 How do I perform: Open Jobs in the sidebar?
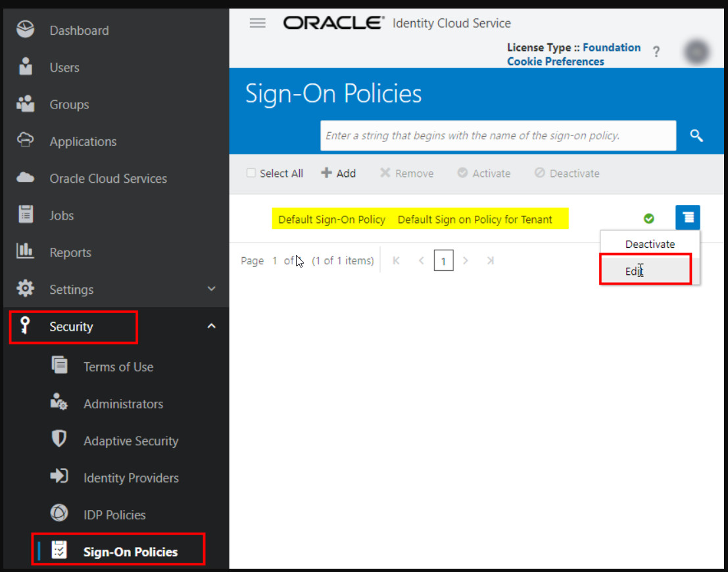click(x=62, y=216)
